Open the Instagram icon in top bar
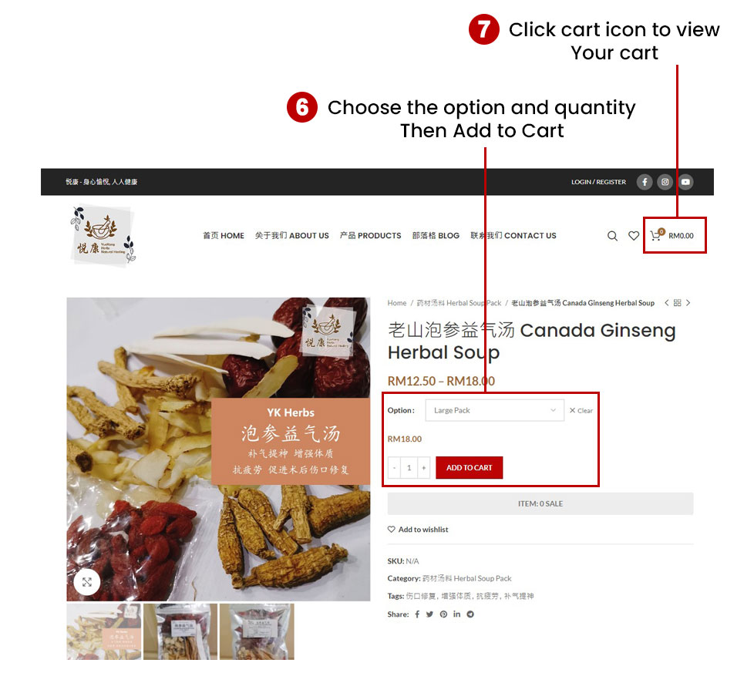Image resolution: width=754 pixels, height=700 pixels. (665, 182)
